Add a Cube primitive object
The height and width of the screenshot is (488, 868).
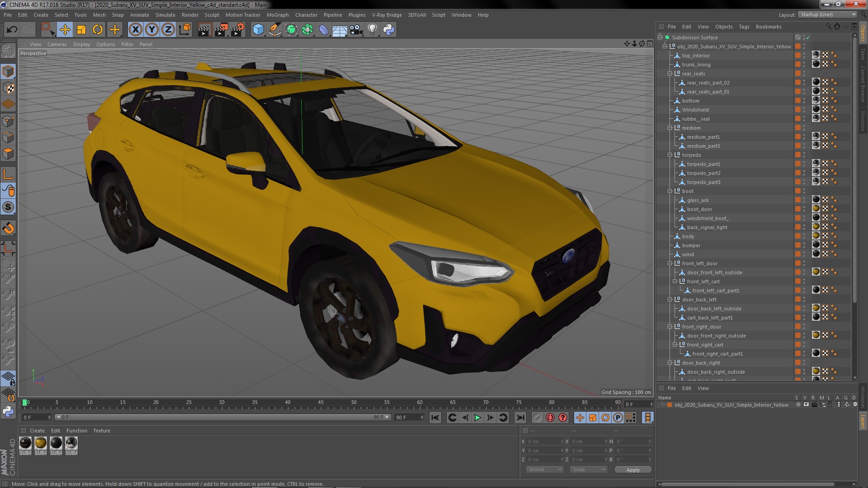[258, 30]
